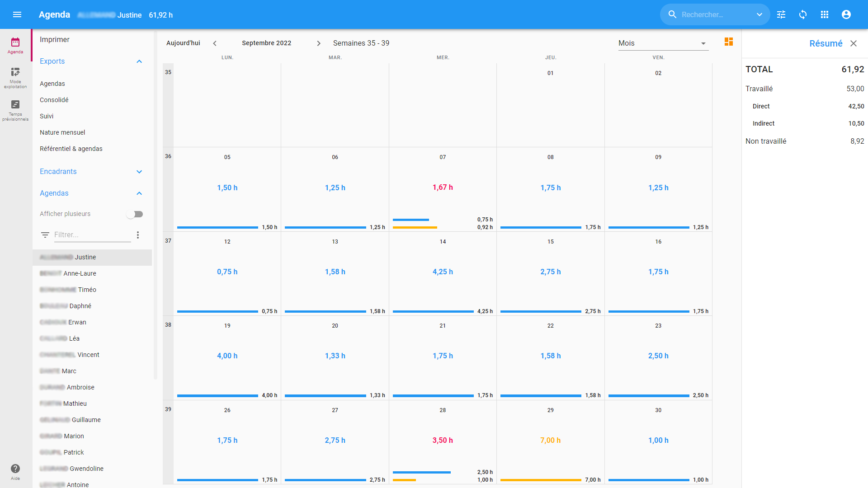Open Temps prévisionnels section
Image resolution: width=868 pixels, height=488 pixels.
click(15, 111)
